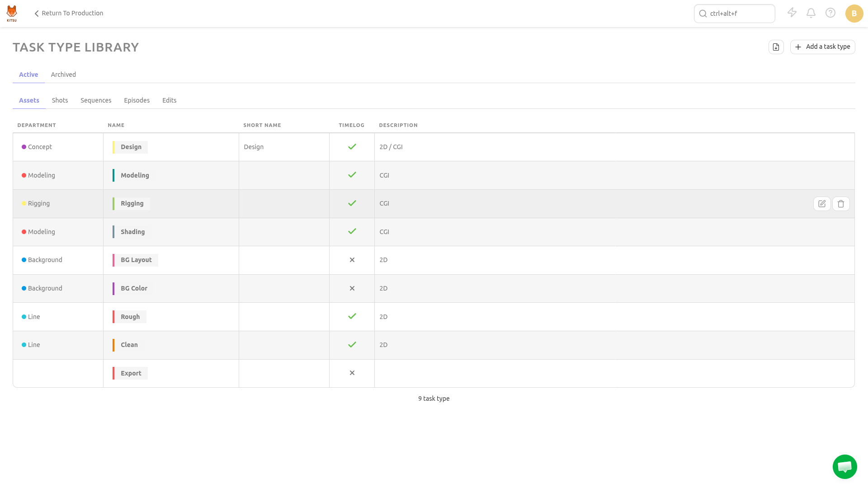
Task: Click the timelog checkmark for Design
Action: [x=352, y=147]
